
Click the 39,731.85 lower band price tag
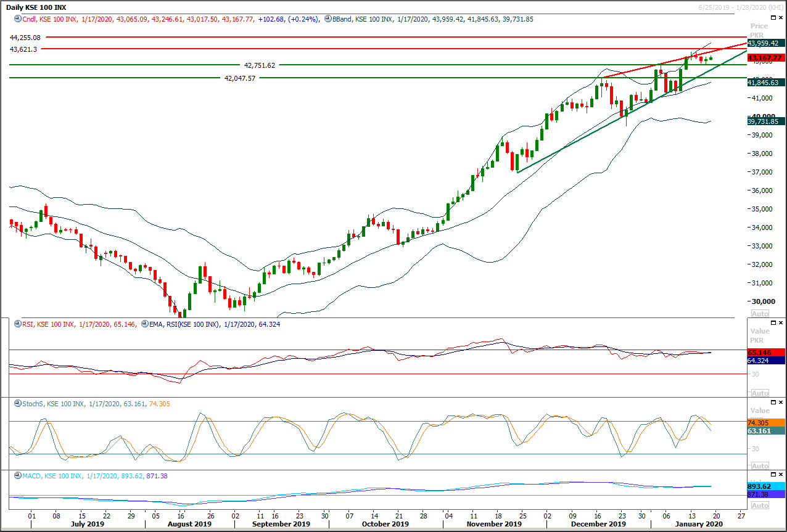(767, 121)
